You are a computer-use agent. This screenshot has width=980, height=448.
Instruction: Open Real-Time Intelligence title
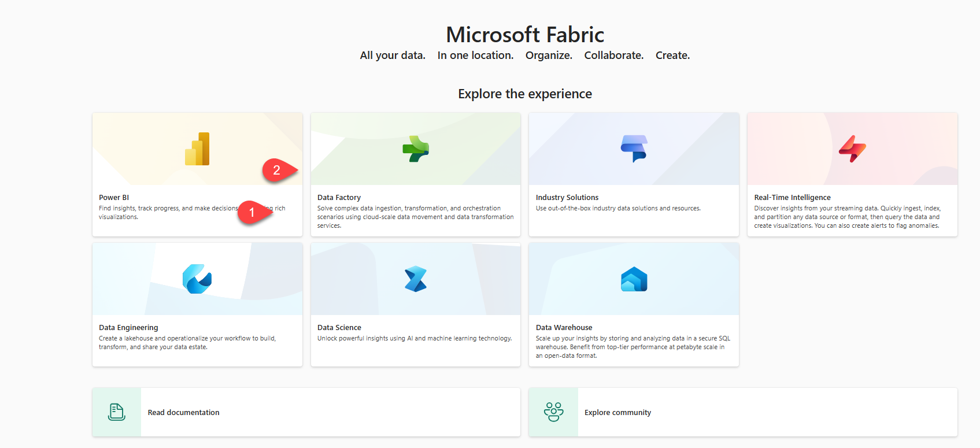792,198
